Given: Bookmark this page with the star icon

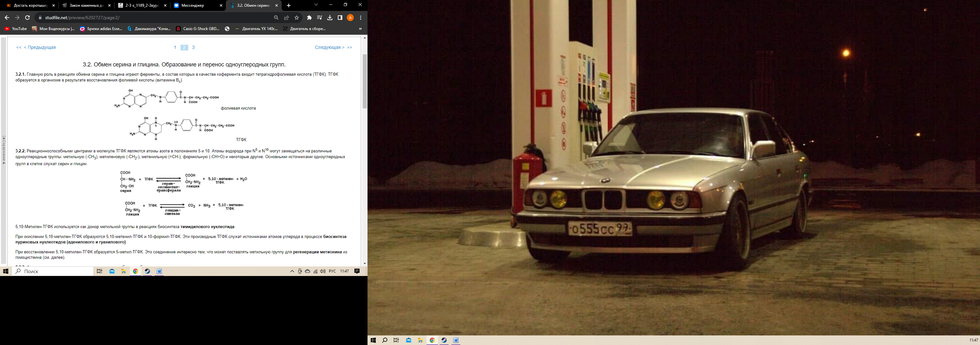Looking at the screenshot, I should tap(297, 18).
